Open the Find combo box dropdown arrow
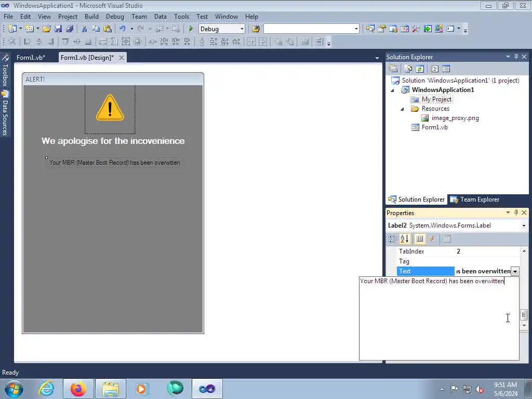Screen dimensions: 532x399 (356, 29)
